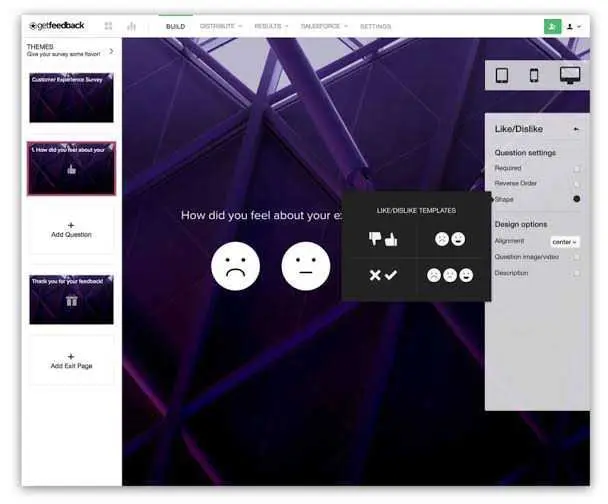Expand the Themes panel arrow
This screenshot has width=608, height=504.
point(112,51)
